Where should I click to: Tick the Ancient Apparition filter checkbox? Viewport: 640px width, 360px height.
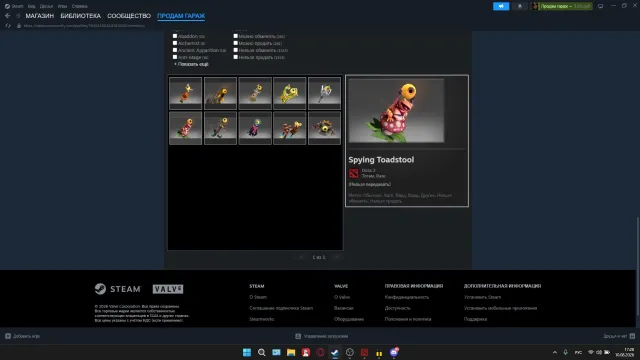pos(175,50)
